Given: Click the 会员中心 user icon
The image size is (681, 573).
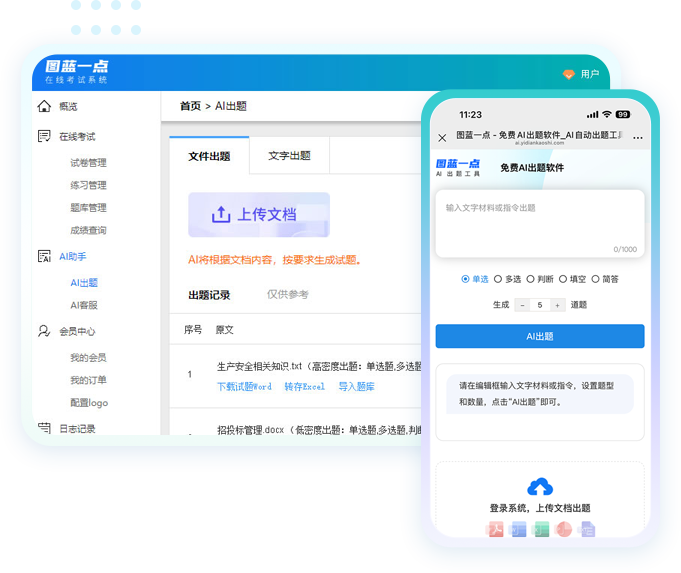Looking at the screenshot, I should pos(44,331).
